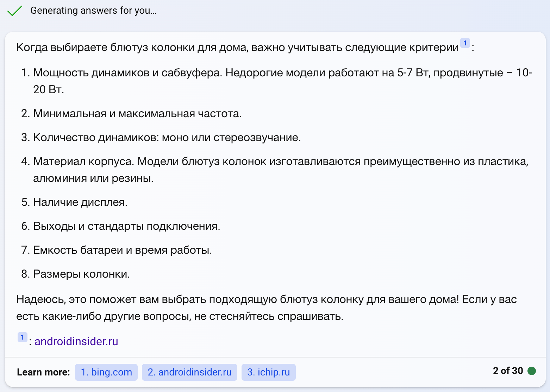The image size is (550, 392).
Task: Click the closing paragraph about choosing колонку
Action: pos(246,307)
